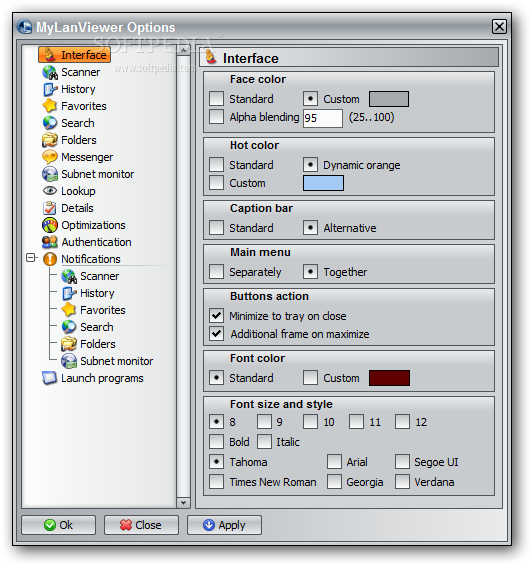The image size is (532, 566).
Task: Click the top-level Subnet monitor icon
Action: point(50,174)
